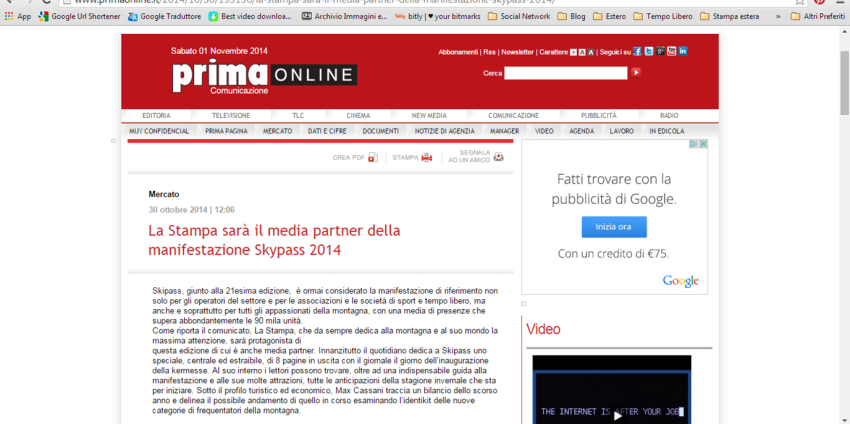Close the Google ad with X icon
Screen dimensions: 850x424
[x=703, y=144]
